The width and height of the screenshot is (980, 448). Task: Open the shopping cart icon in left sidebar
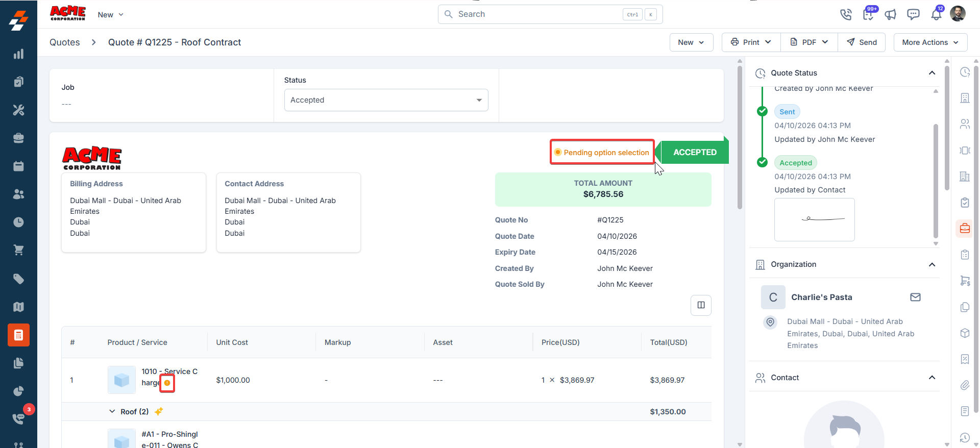point(18,250)
